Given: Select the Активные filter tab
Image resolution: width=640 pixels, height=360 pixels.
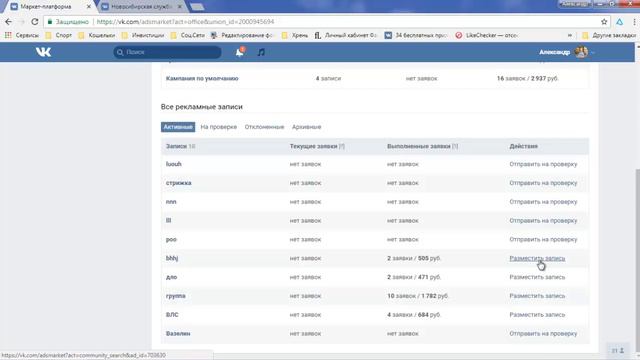Looking at the screenshot, I should click(x=178, y=127).
